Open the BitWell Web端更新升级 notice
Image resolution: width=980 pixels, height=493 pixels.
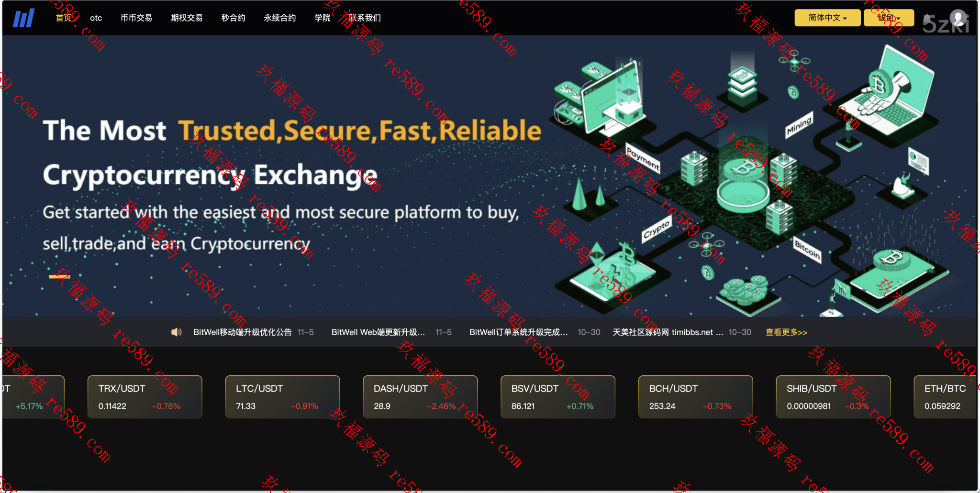378,332
